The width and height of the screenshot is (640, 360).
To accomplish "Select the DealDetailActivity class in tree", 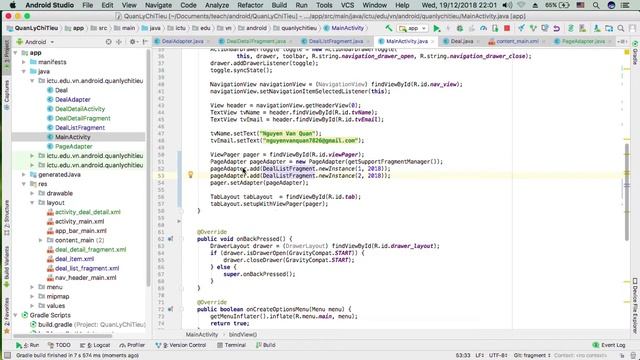I will pyautogui.click(x=80, y=109).
